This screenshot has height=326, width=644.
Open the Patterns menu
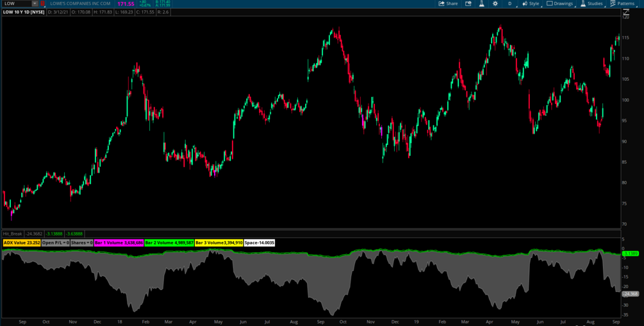[623, 3]
